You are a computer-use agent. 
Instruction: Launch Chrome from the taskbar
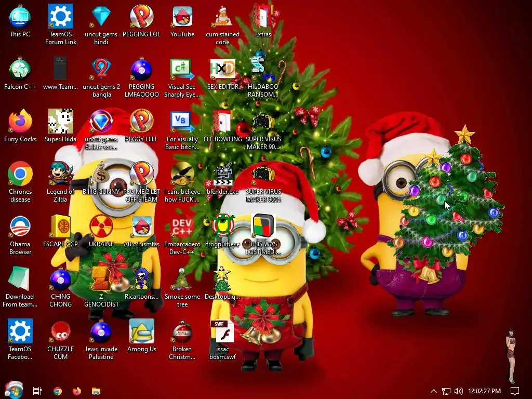click(57, 391)
